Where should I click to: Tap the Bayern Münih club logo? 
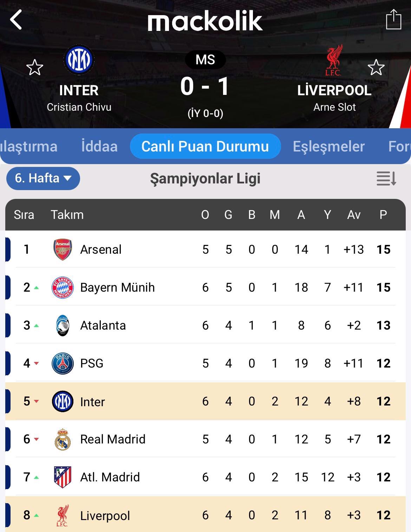[x=63, y=287]
